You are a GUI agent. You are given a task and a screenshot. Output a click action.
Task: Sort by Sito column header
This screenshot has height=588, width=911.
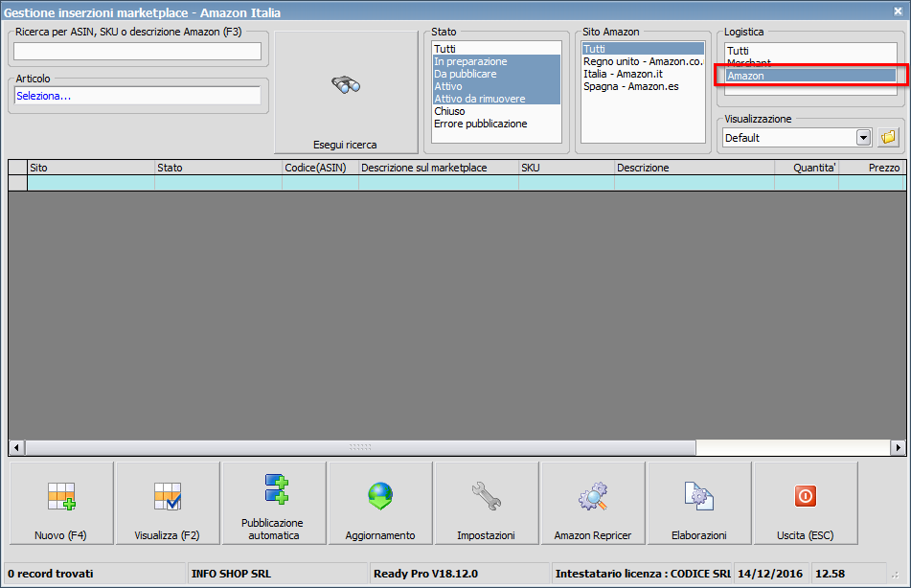click(91, 168)
